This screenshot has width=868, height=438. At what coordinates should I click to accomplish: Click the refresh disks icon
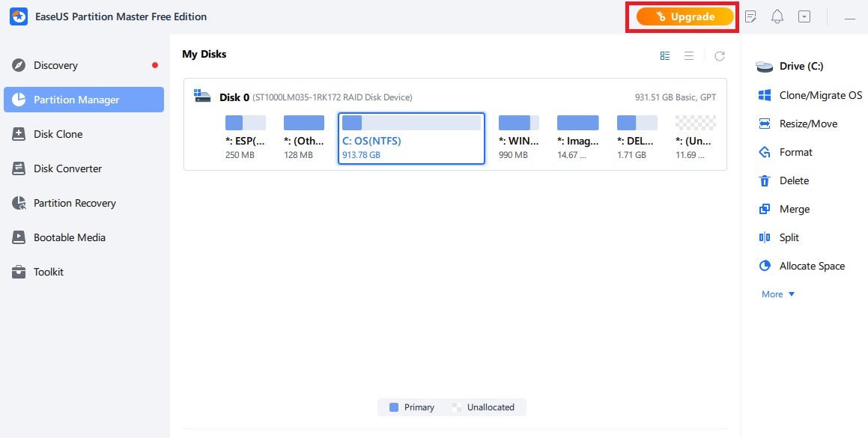click(720, 56)
